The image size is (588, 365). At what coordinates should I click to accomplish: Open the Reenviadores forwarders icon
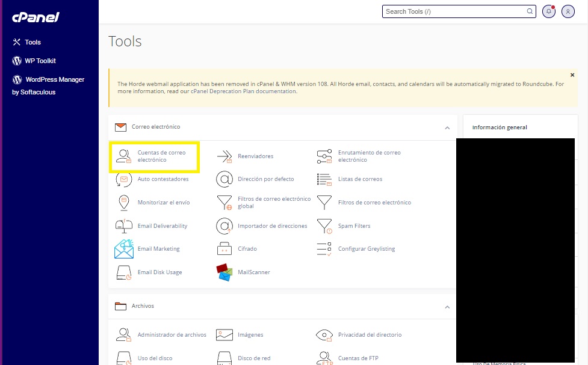pyautogui.click(x=224, y=156)
